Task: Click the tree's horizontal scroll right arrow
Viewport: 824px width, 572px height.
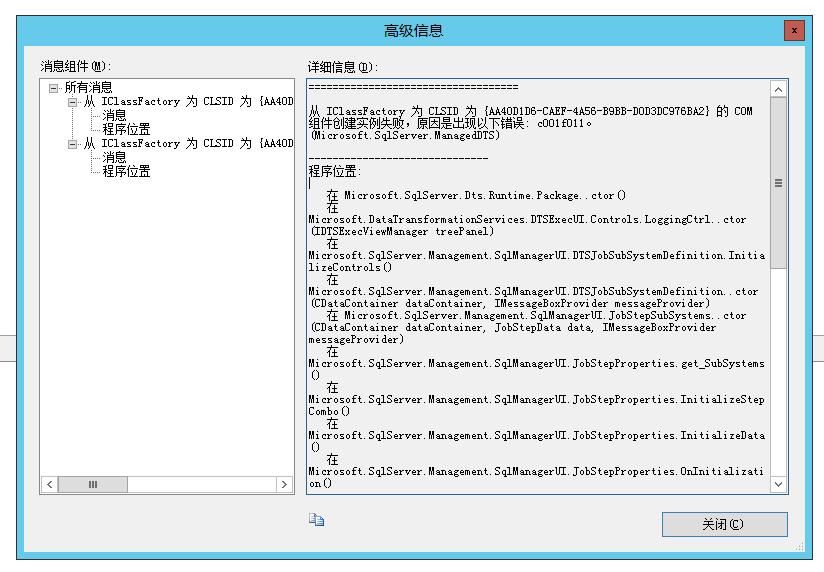Action: tap(284, 484)
